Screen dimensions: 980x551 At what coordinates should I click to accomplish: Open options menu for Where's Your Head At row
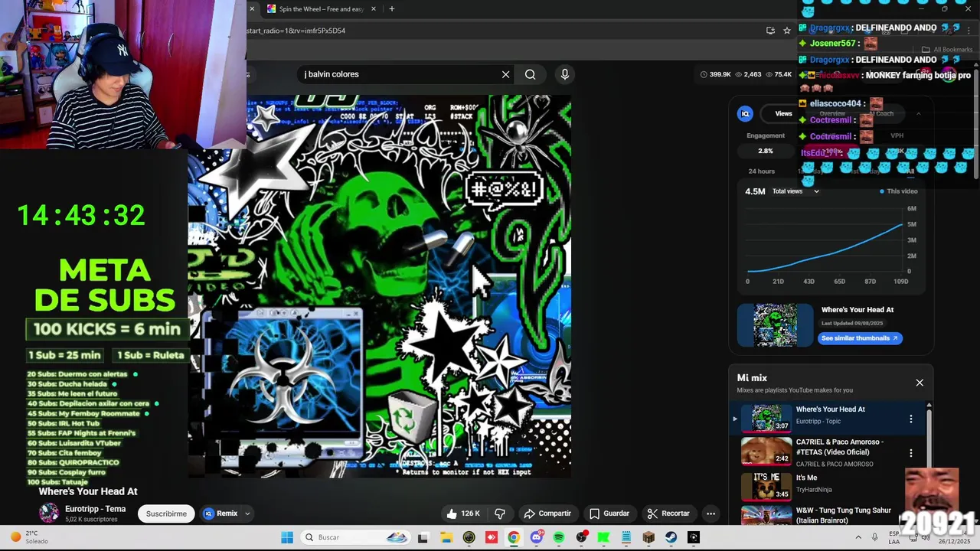click(x=910, y=419)
